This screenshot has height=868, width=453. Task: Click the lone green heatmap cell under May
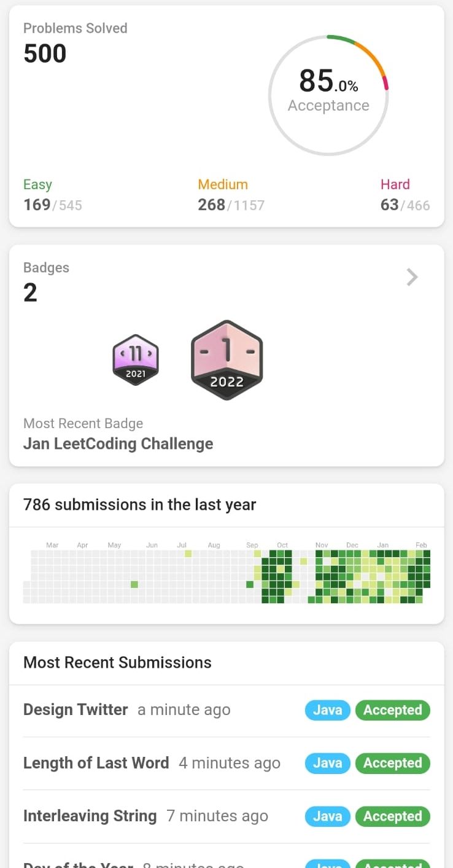point(134,584)
